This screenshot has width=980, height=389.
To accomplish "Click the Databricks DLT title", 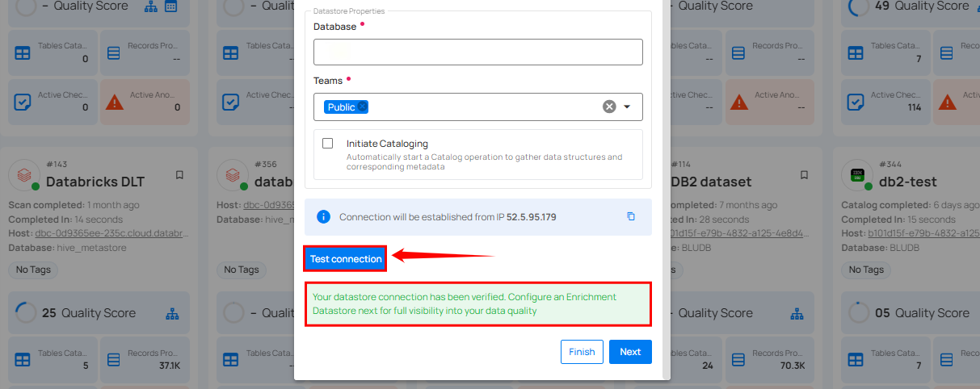I will [95, 182].
